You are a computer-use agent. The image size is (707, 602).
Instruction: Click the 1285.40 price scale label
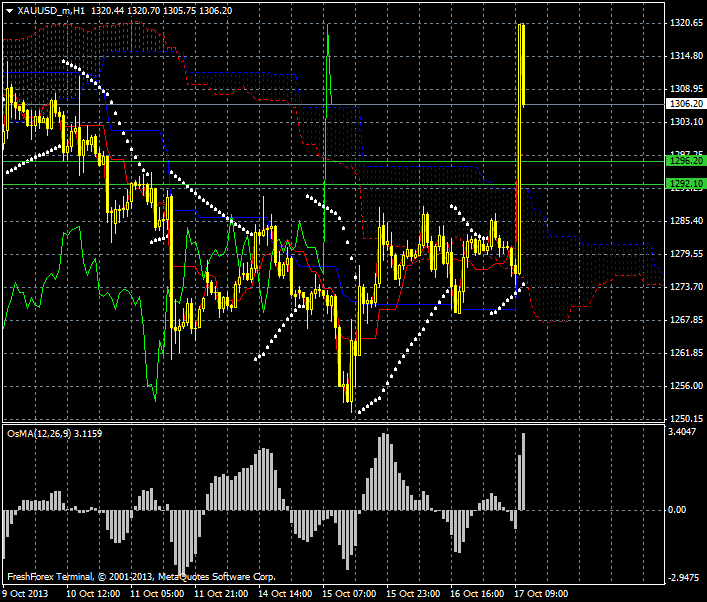686,221
